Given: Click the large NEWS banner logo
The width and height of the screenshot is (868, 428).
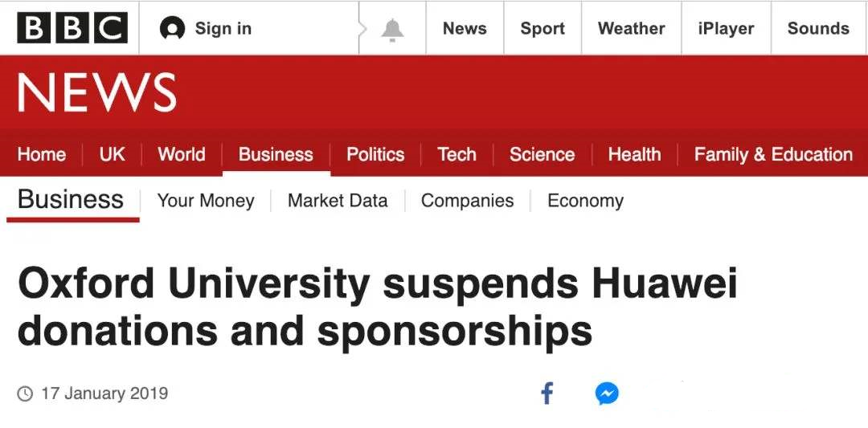Looking at the screenshot, I should [97, 93].
